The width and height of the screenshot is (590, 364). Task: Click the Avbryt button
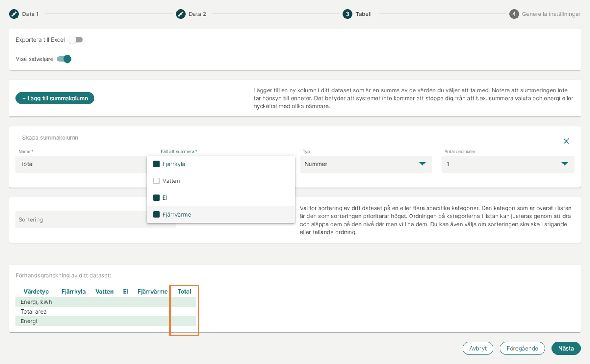click(x=478, y=349)
